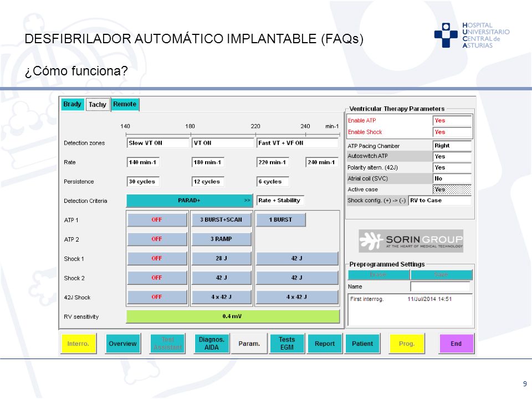This screenshot has width=532, height=399.
Task: Change Shock config RV to Case value
Action: (x=440, y=201)
